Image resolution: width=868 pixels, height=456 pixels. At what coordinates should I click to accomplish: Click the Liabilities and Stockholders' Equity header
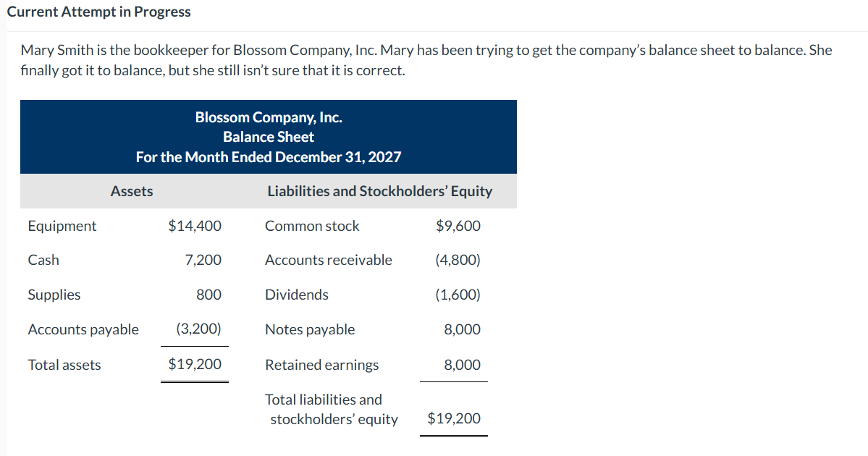379,191
